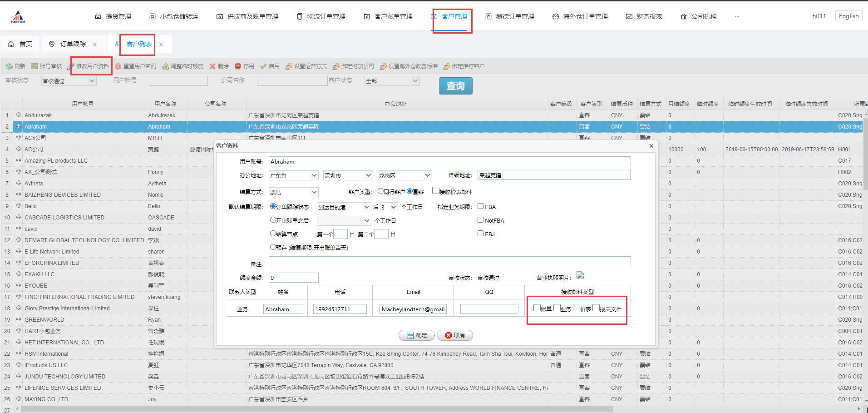Choose the 预存 prepayment radio option

coord(273,247)
